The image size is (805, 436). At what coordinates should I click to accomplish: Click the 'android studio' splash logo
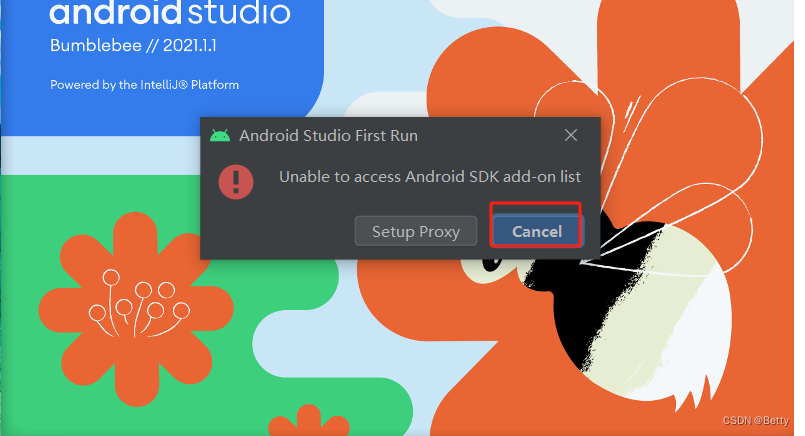click(170, 13)
